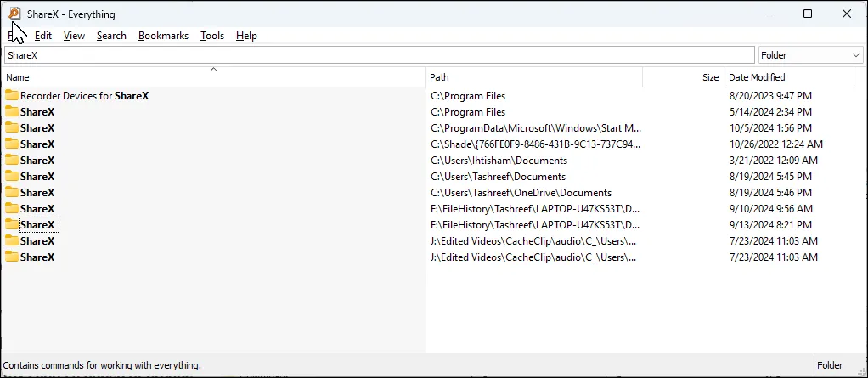
Task: Click path C:\Users\Ihtisham\Documents
Action: (x=499, y=161)
